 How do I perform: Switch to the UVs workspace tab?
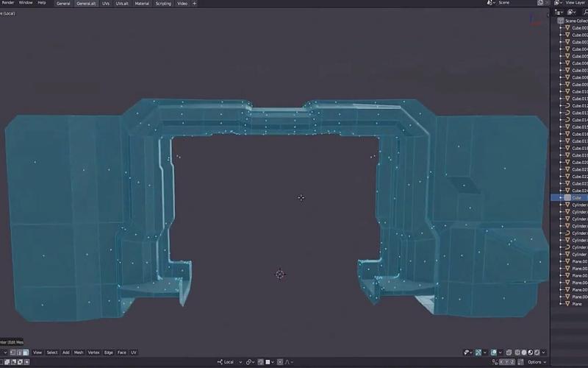tap(106, 4)
